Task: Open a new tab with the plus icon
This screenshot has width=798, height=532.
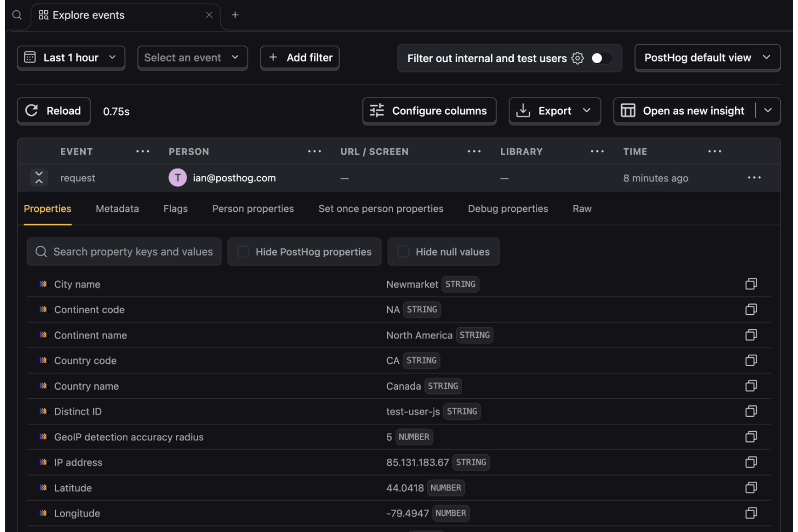Action: click(x=235, y=15)
